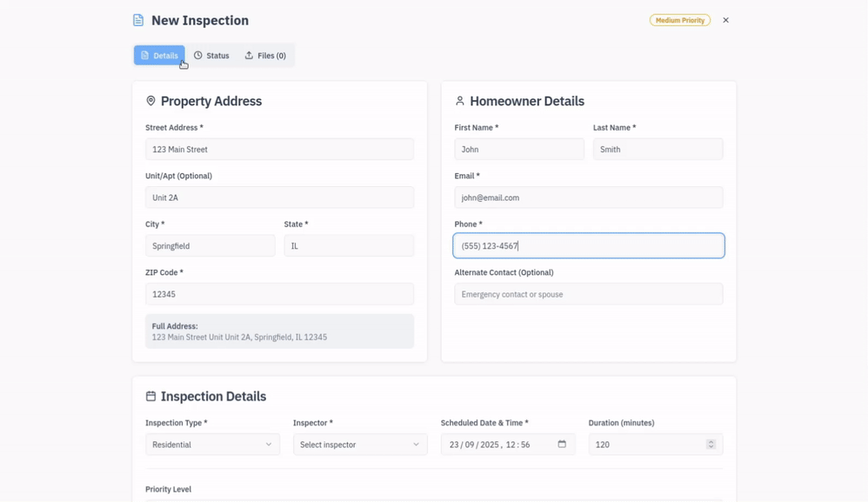Viewport: 868px width, 502px height.
Task: Open the Status tab
Action: coord(211,56)
